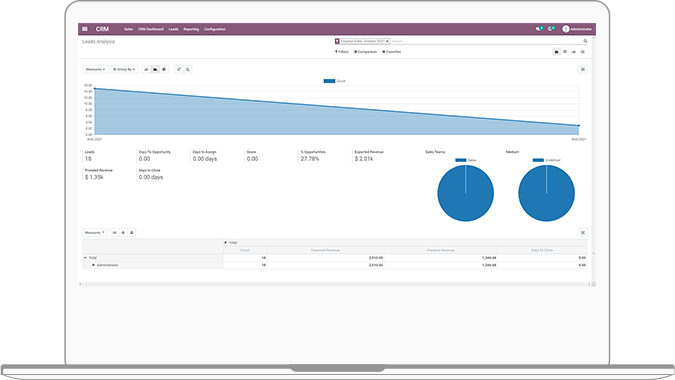Click the search magnifier icon
The height and width of the screenshot is (380, 675).
(x=585, y=41)
